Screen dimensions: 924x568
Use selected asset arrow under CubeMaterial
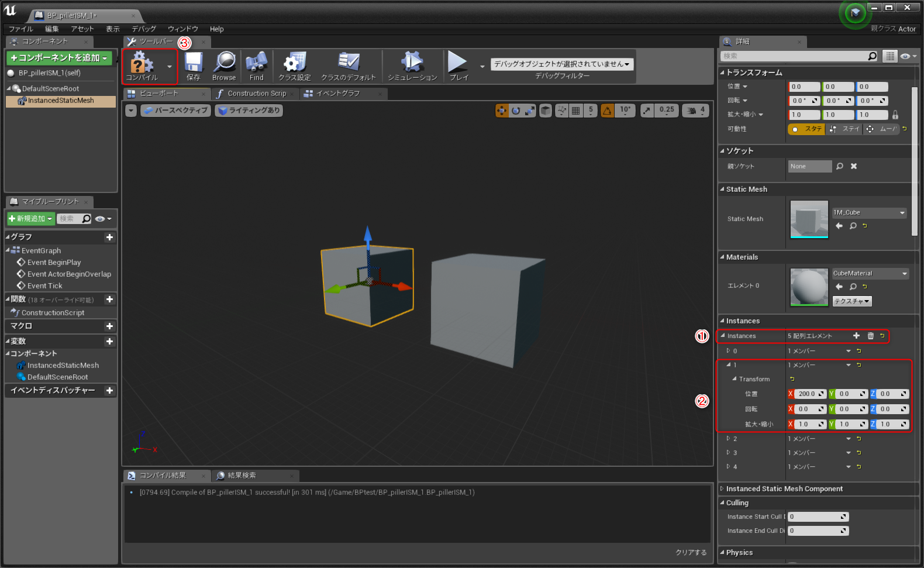click(839, 287)
